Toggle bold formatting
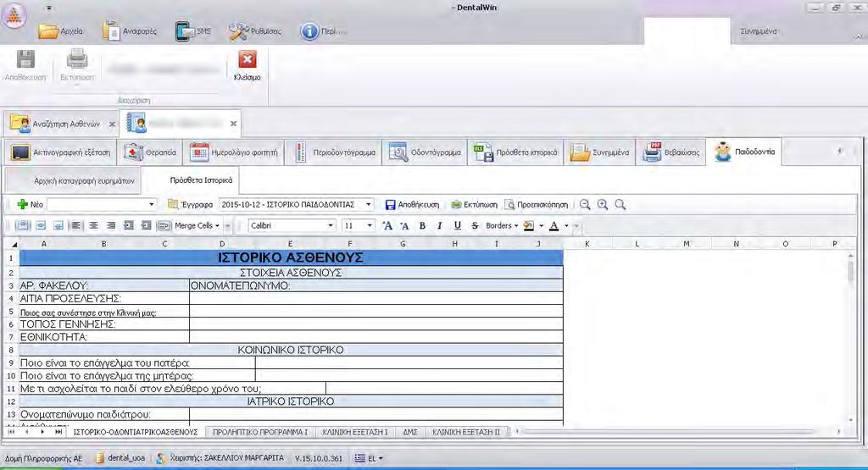Screen dimensions: 868x470 tap(422, 225)
